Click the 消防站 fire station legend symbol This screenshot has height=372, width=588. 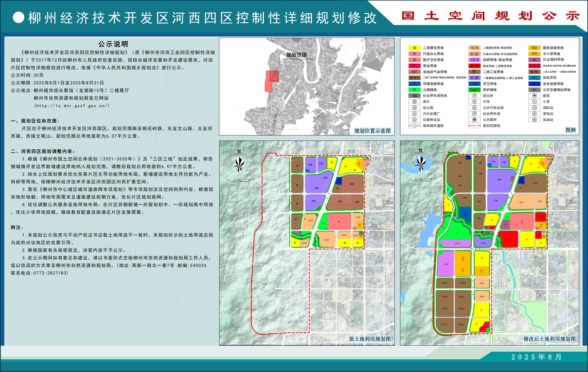point(535,108)
